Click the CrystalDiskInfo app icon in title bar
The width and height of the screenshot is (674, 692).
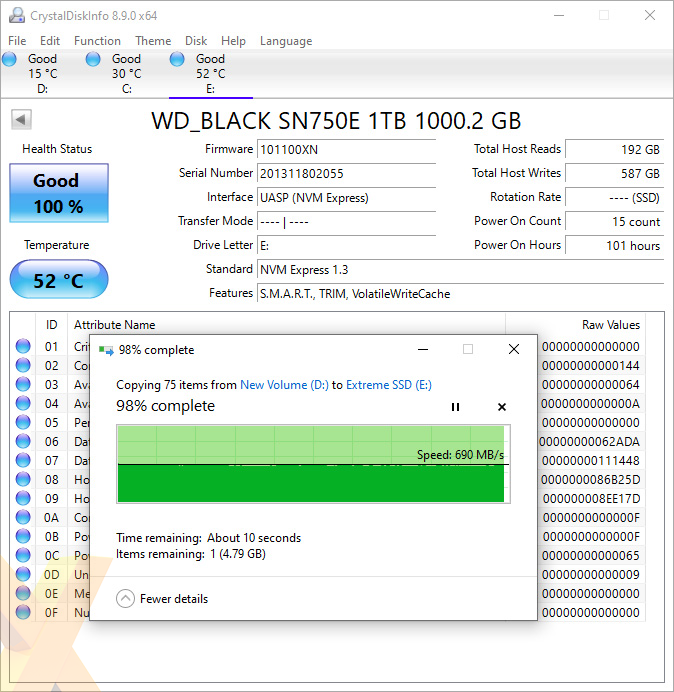(17, 15)
